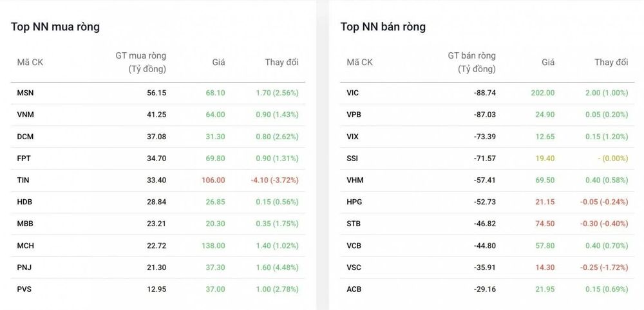Select the VIC ticker in net sell table
Viewport: 644px width, 310px height.
(352, 93)
